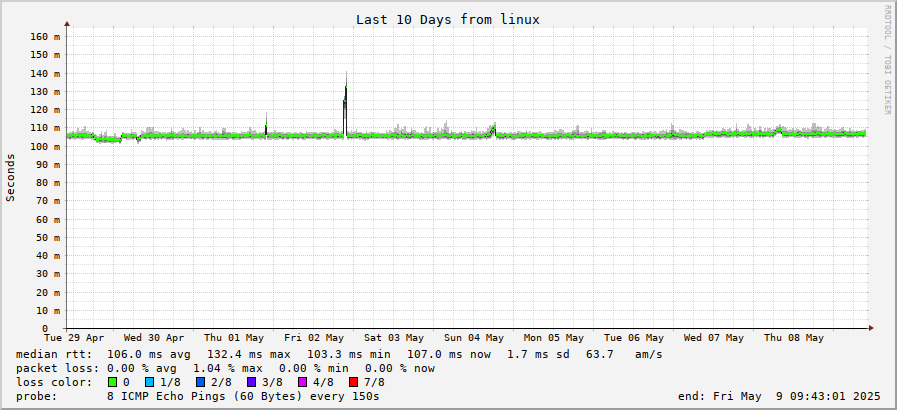This screenshot has width=897, height=410.
Task: Click the end timestamp 'Fri May 9 09:43:01 2025'
Action: (797, 396)
